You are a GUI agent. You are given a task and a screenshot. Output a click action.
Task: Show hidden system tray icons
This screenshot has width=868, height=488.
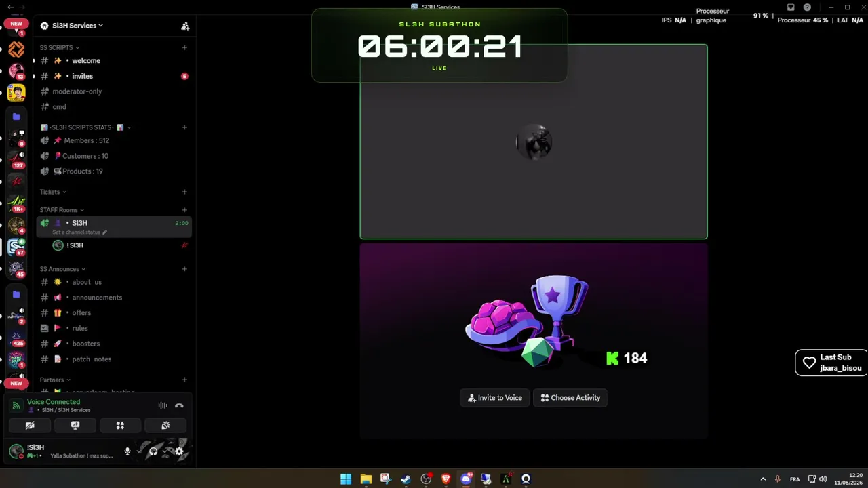click(763, 479)
